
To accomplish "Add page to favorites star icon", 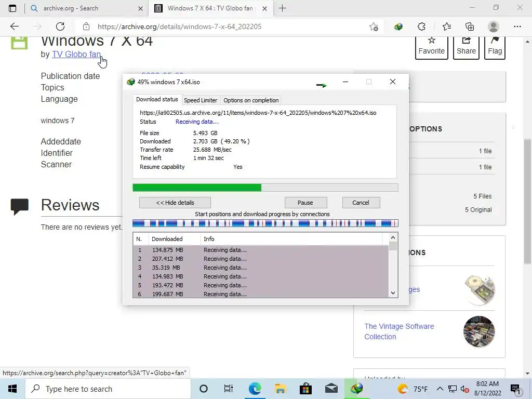I will click(374, 26).
